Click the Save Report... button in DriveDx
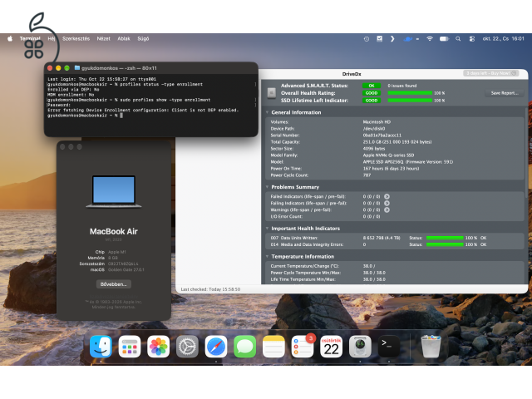Screen dimensions: 532x399 coord(505,93)
